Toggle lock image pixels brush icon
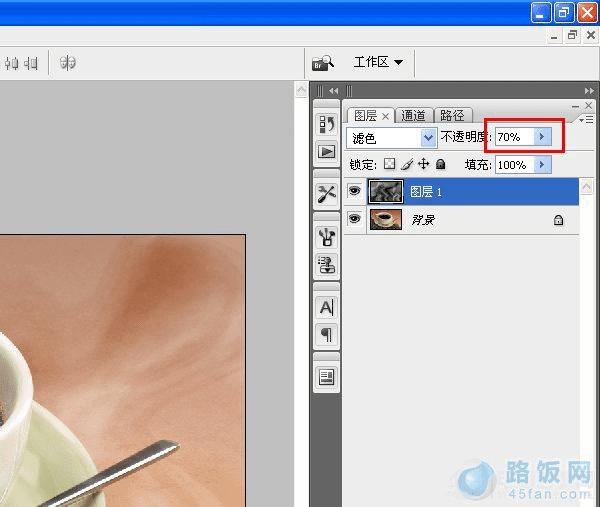 point(407,164)
